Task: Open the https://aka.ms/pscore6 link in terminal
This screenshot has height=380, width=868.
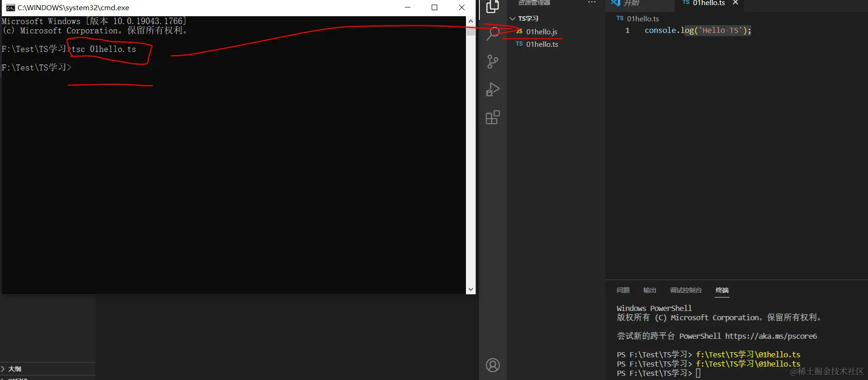Action: click(x=771, y=336)
